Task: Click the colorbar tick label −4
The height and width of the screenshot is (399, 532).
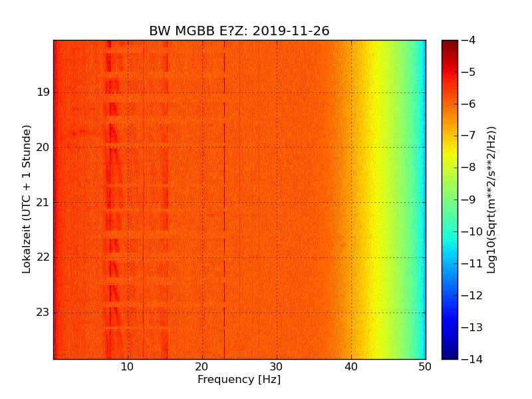Action: point(469,40)
